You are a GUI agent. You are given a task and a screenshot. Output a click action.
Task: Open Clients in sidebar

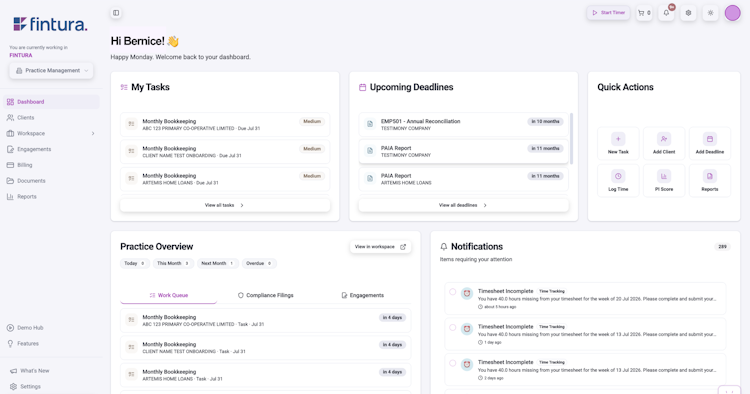[51, 118]
